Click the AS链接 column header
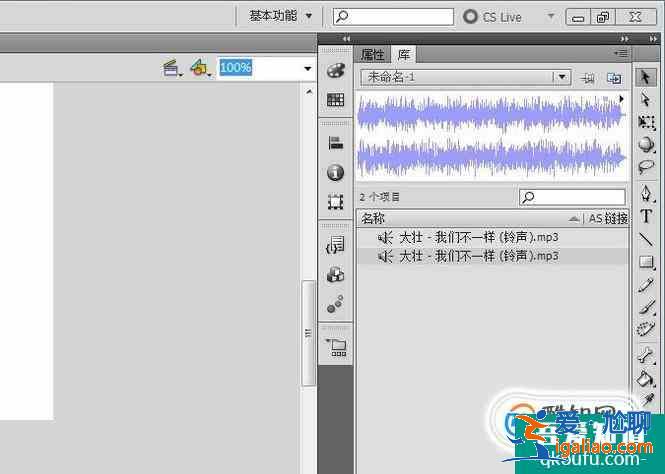 coord(606,218)
